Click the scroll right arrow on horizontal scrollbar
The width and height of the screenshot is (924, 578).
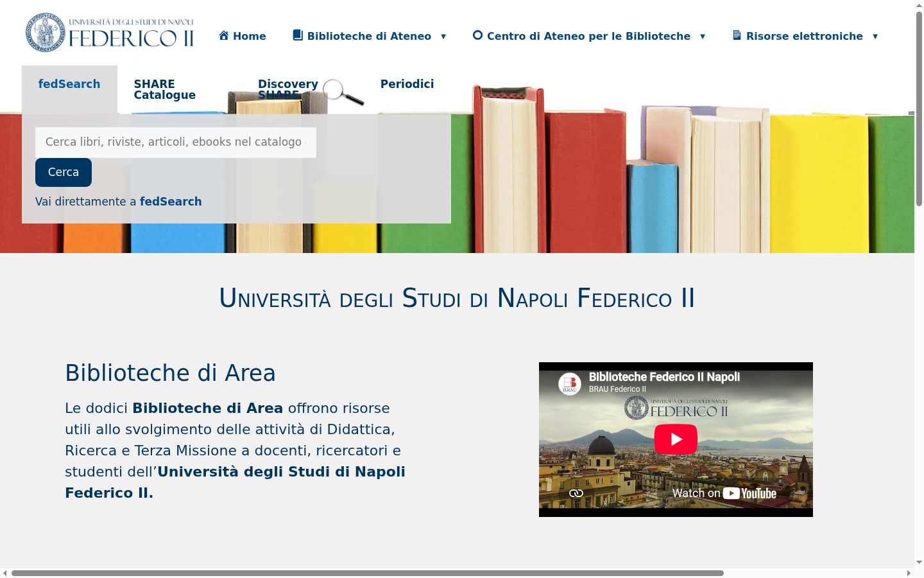point(909,573)
